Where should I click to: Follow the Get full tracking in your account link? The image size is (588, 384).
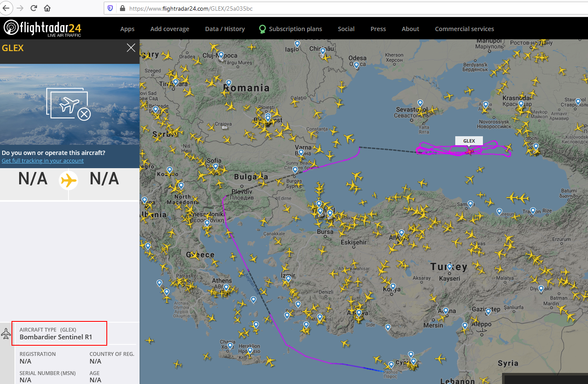43,161
